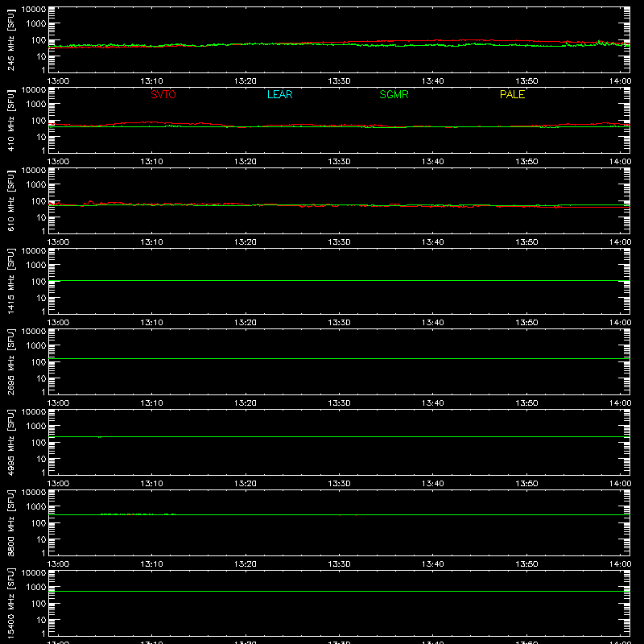Select the 245 MHz [SFU] axis title
644x644 pixels.
point(11,39)
